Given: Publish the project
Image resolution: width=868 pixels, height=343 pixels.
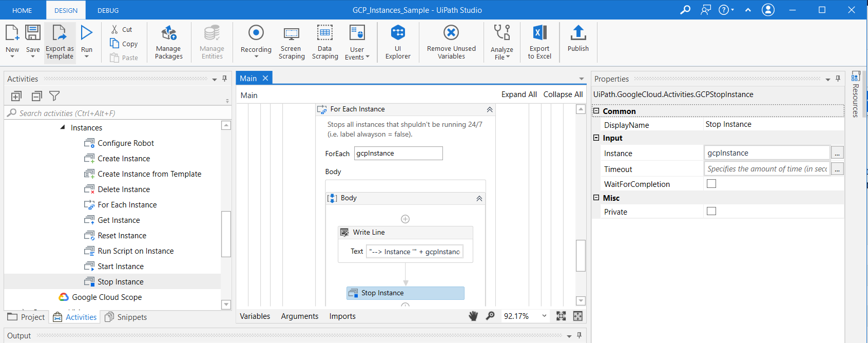Looking at the screenshot, I should click(578, 39).
